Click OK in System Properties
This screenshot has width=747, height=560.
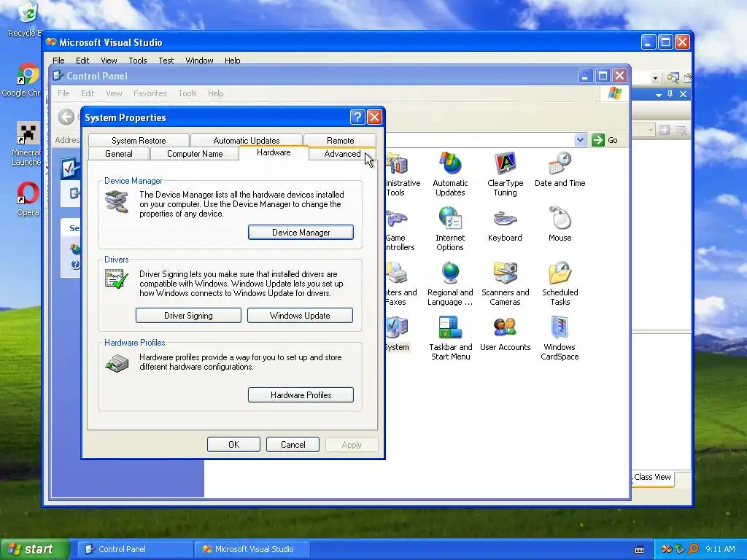tap(233, 445)
